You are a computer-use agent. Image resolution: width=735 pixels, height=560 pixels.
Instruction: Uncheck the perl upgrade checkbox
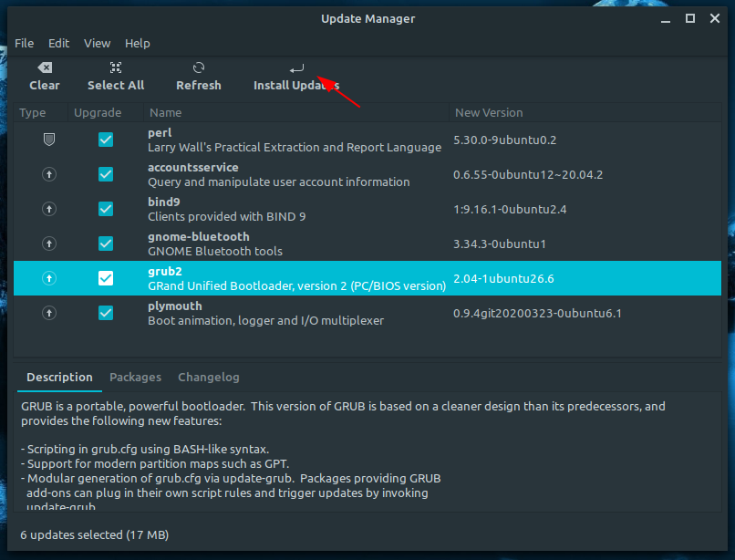(x=106, y=140)
